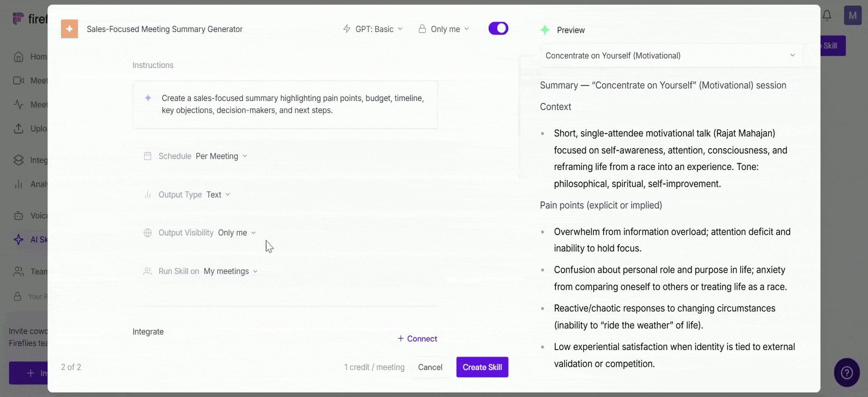
Task: Toggle the purple skill enable switch
Action: coord(498,28)
